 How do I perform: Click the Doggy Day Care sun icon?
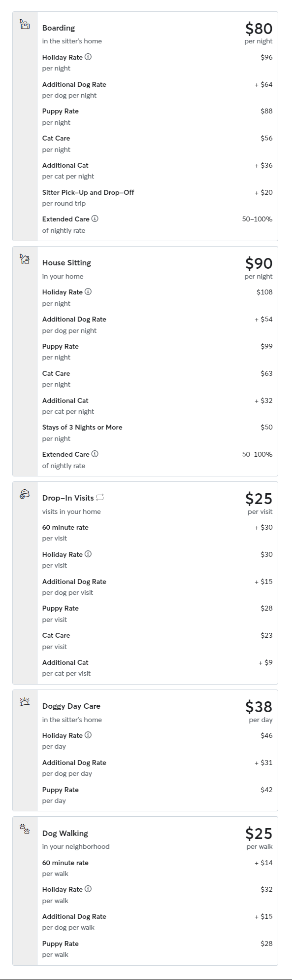point(25,702)
